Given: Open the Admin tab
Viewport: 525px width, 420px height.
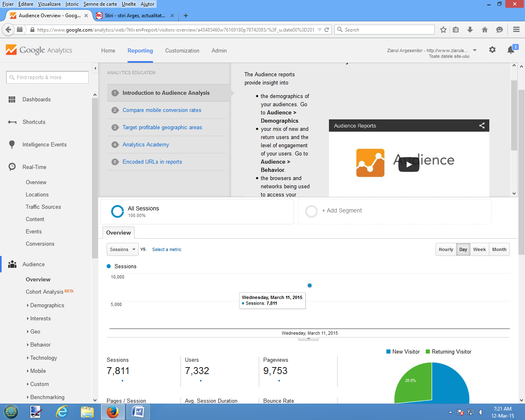Looking at the screenshot, I should click(219, 50).
